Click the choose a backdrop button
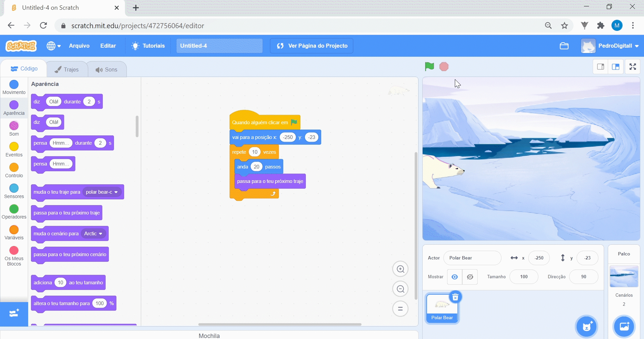 tap(624, 326)
